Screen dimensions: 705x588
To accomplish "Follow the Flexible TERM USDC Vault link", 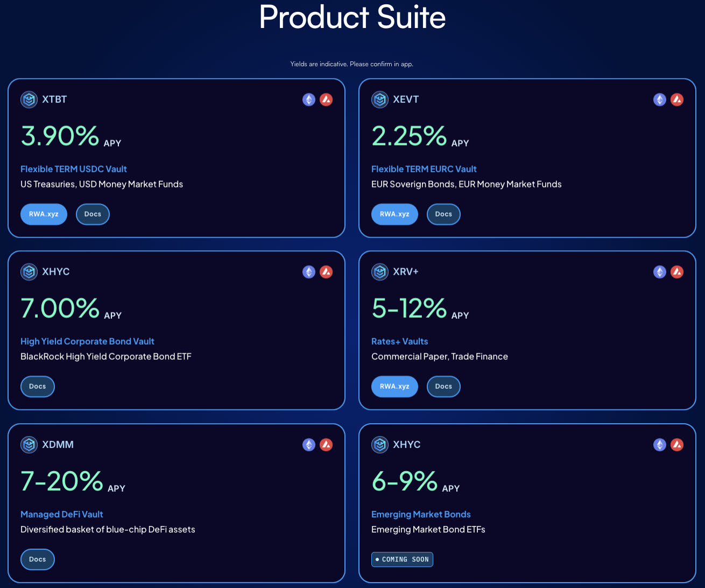I will coord(74,169).
